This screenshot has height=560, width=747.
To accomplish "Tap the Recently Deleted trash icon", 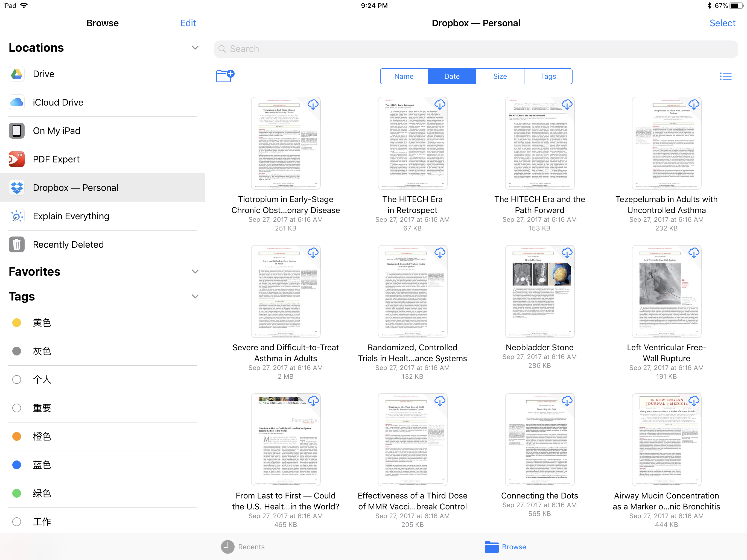I will (x=17, y=244).
